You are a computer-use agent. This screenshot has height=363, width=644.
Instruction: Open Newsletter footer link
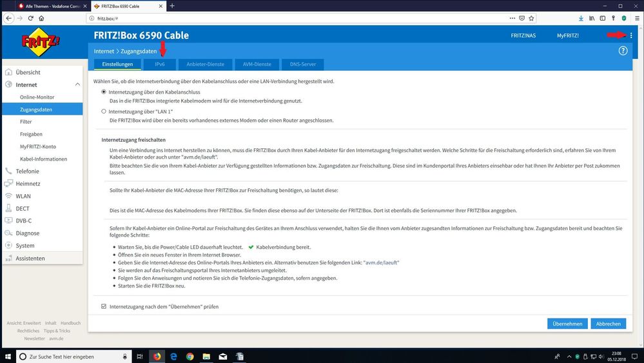[35, 338]
